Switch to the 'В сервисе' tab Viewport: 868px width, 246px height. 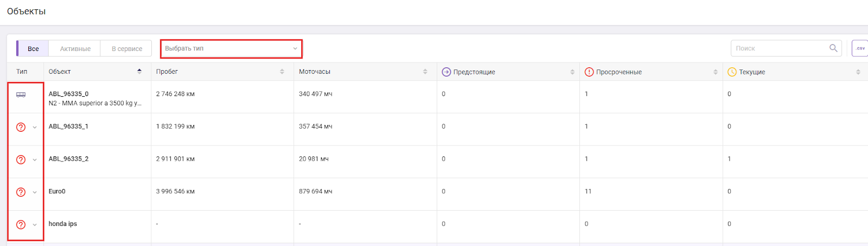tap(127, 49)
